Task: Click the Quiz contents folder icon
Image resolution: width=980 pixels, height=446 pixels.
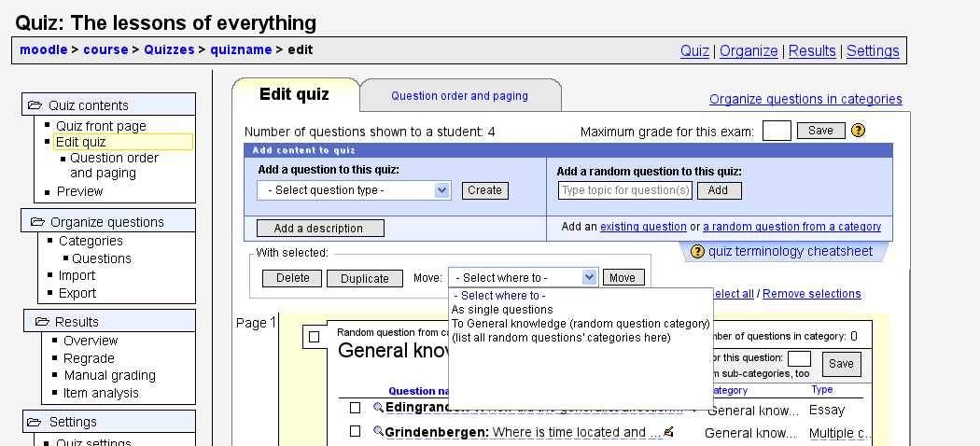Action: tap(35, 105)
